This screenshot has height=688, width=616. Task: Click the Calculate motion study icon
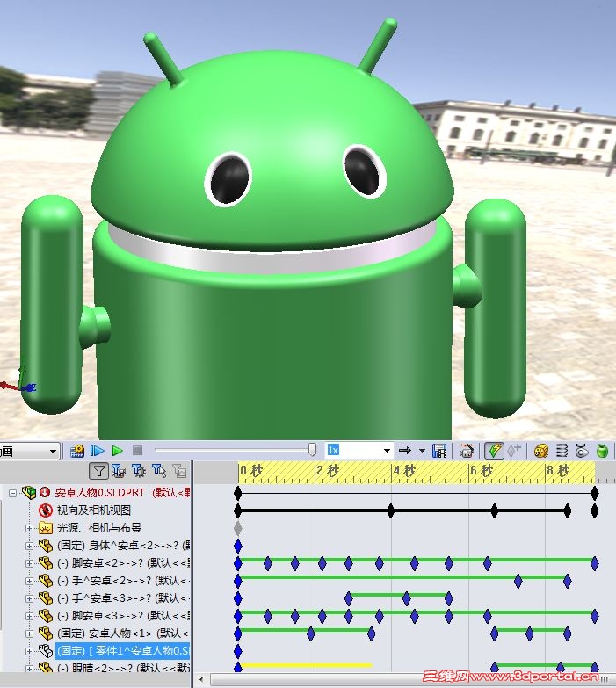click(x=77, y=451)
